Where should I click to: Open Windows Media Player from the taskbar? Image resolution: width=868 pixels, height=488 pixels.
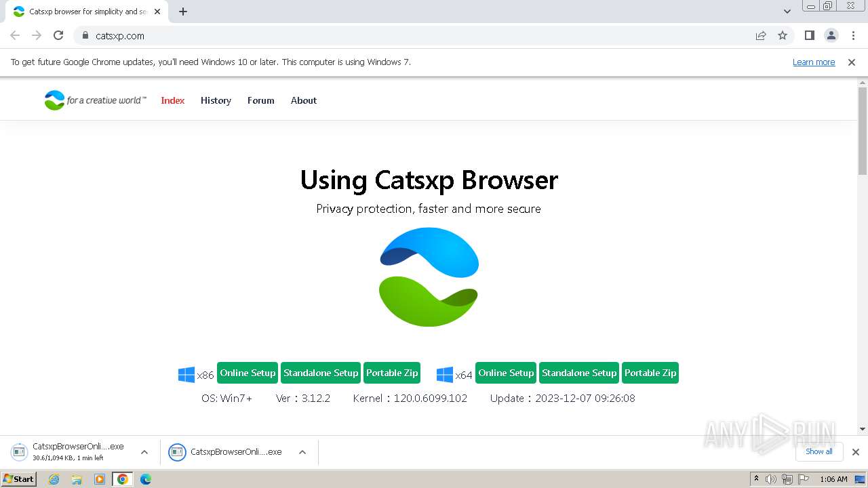point(99,479)
